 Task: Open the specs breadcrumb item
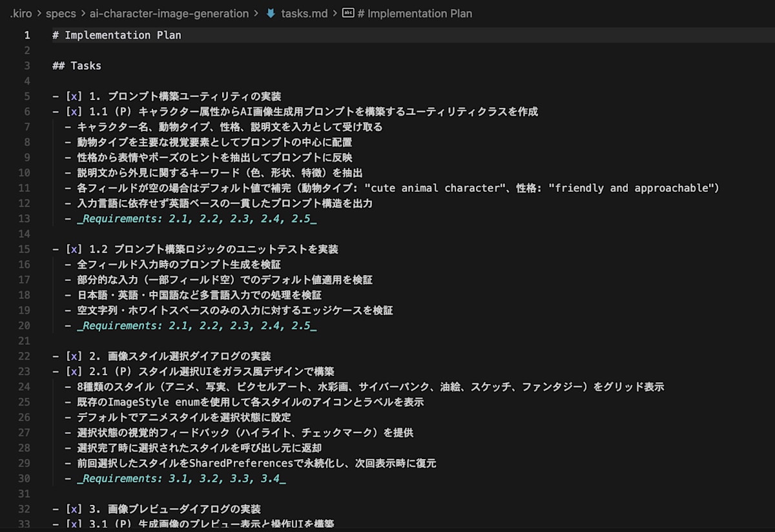coord(61,13)
